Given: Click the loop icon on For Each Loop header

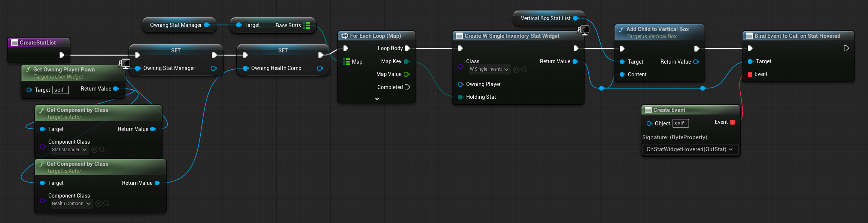Looking at the screenshot, I should click(x=345, y=36).
